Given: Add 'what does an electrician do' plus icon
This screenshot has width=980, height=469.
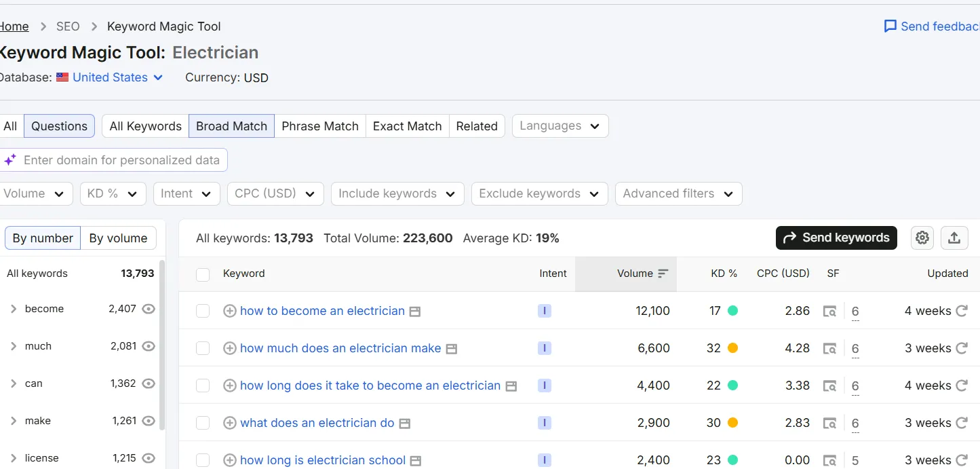Looking at the screenshot, I should (x=230, y=423).
